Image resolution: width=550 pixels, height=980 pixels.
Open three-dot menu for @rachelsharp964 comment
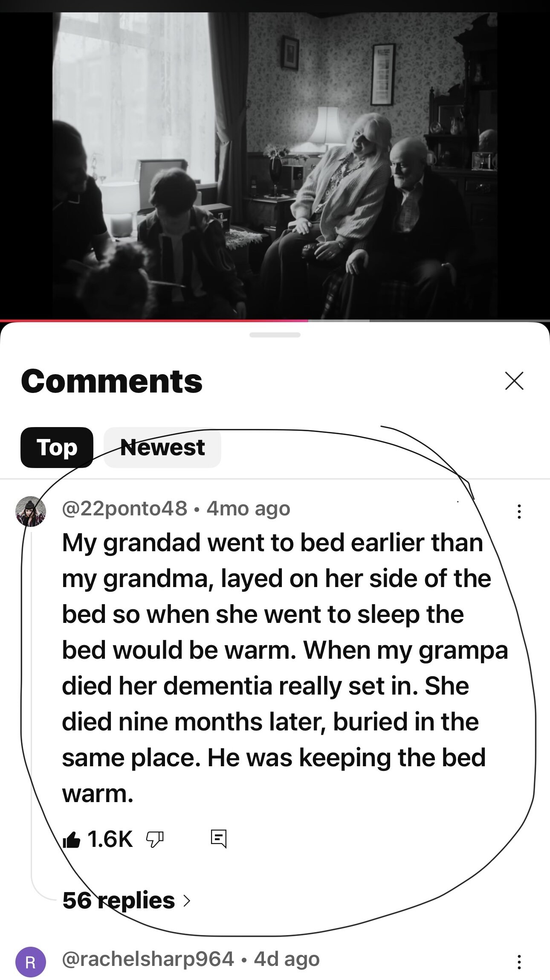(x=519, y=962)
